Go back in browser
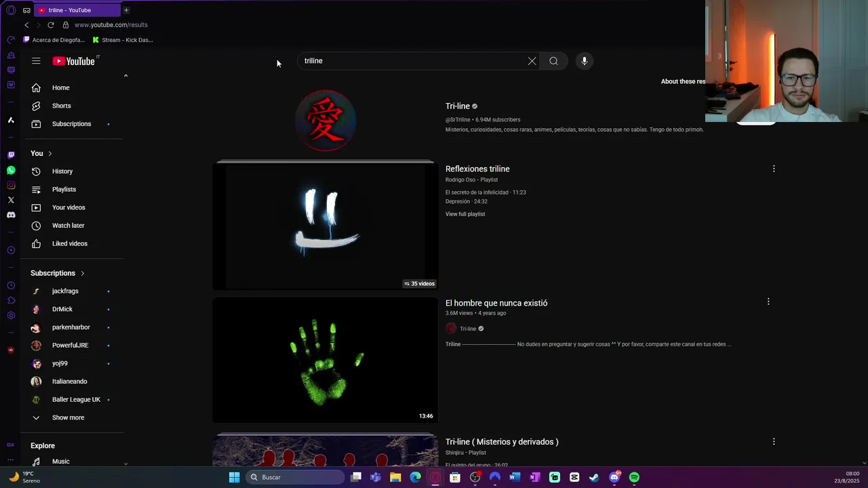This screenshot has width=868, height=488. coord(26,25)
